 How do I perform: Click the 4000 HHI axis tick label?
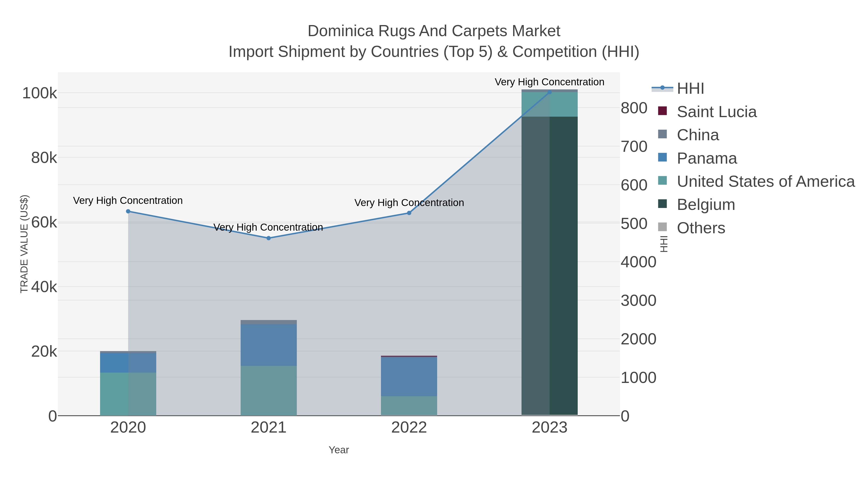click(638, 262)
